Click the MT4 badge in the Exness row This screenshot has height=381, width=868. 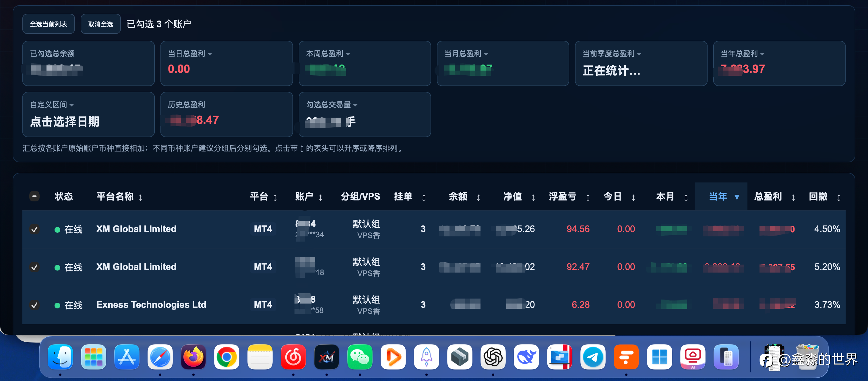pyautogui.click(x=263, y=305)
